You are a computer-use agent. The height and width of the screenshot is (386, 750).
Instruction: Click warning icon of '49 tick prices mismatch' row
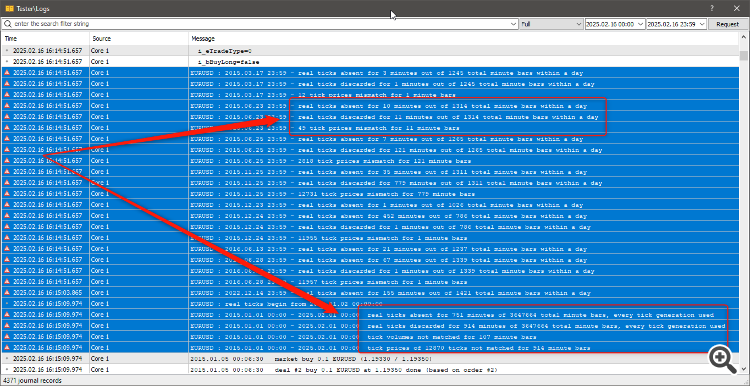pyautogui.click(x=7, y=128)
